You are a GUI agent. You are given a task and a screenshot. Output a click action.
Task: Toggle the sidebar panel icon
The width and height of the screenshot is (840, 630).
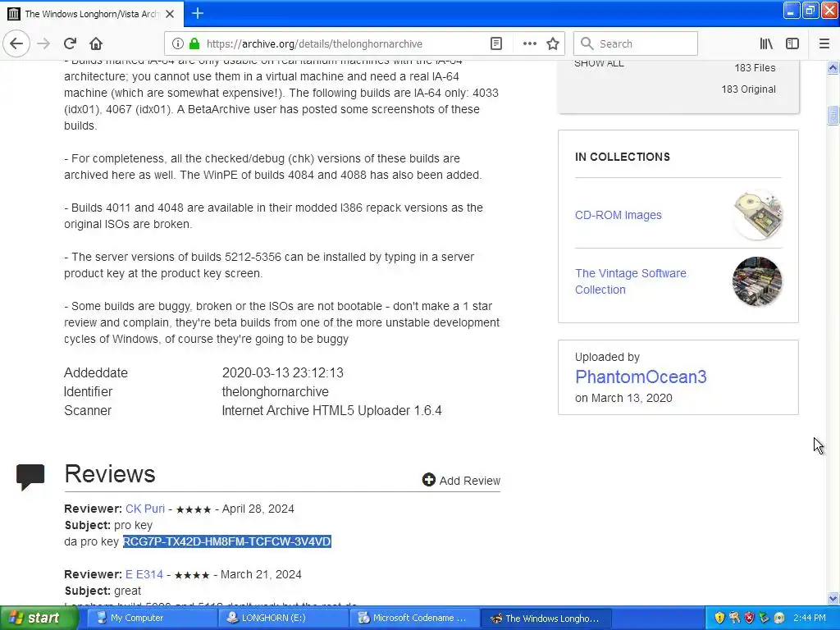point(792,43)
